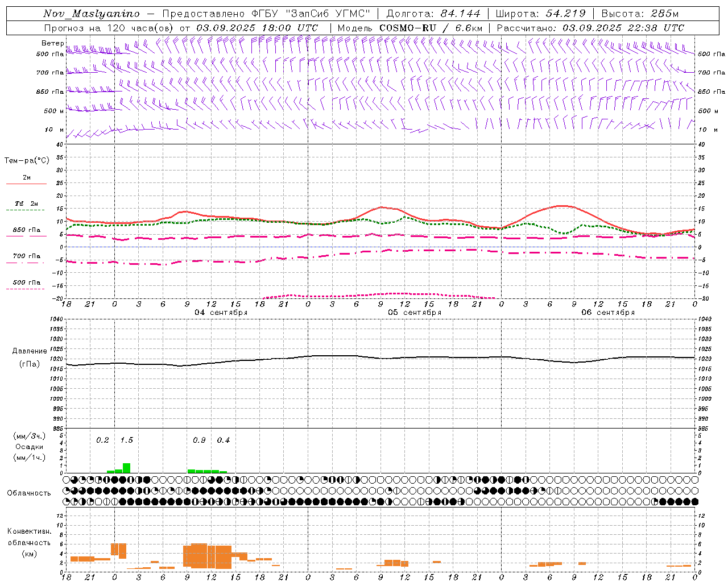Click the Модель COSMO-RU / 6.6км label
Screen dimensions: 728x582
(x=410, y=28)
